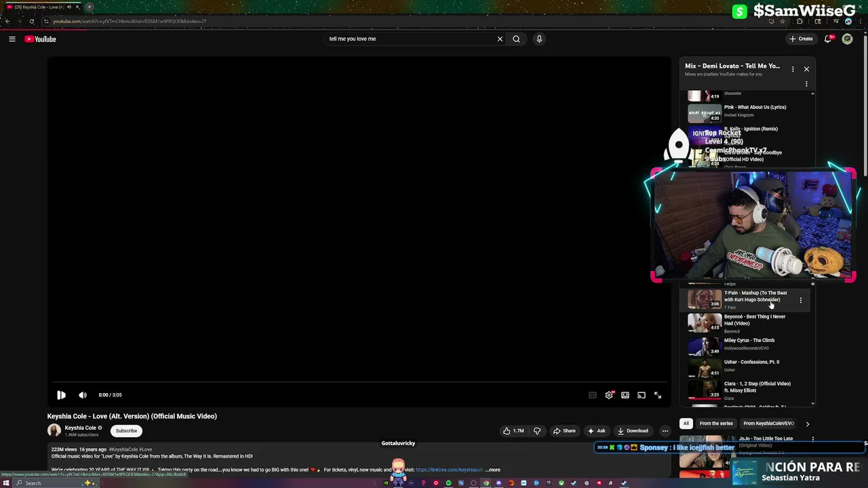Share the video

pyautogui.click(x=564, y=430)
